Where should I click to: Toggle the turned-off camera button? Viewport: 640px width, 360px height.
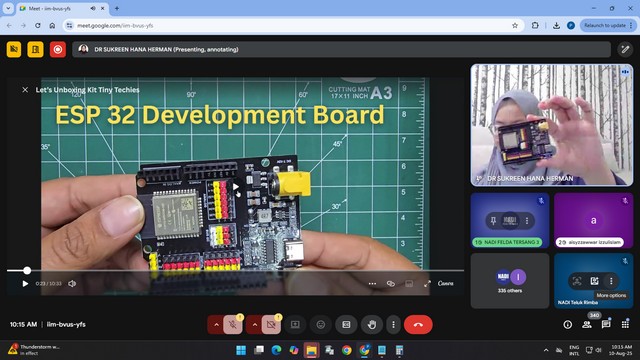[x=271, y=324]
